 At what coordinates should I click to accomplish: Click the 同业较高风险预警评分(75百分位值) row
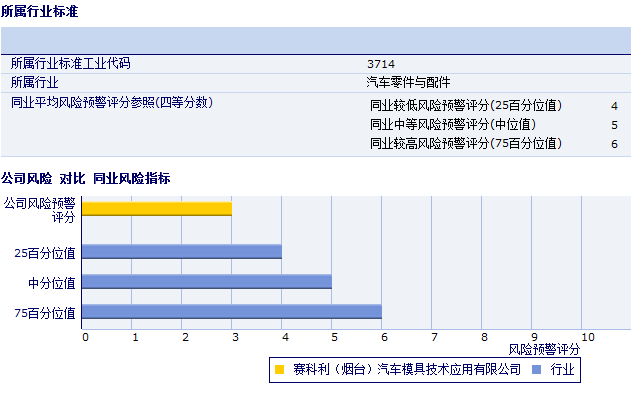point(494,143)
